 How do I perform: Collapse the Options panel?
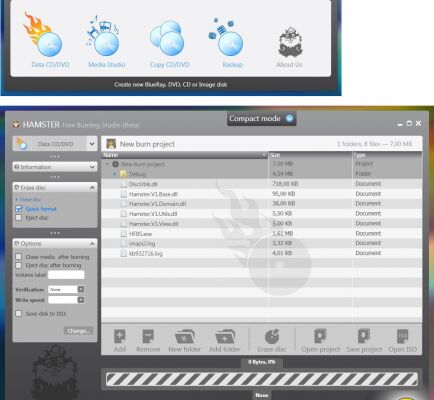(92, 244)
